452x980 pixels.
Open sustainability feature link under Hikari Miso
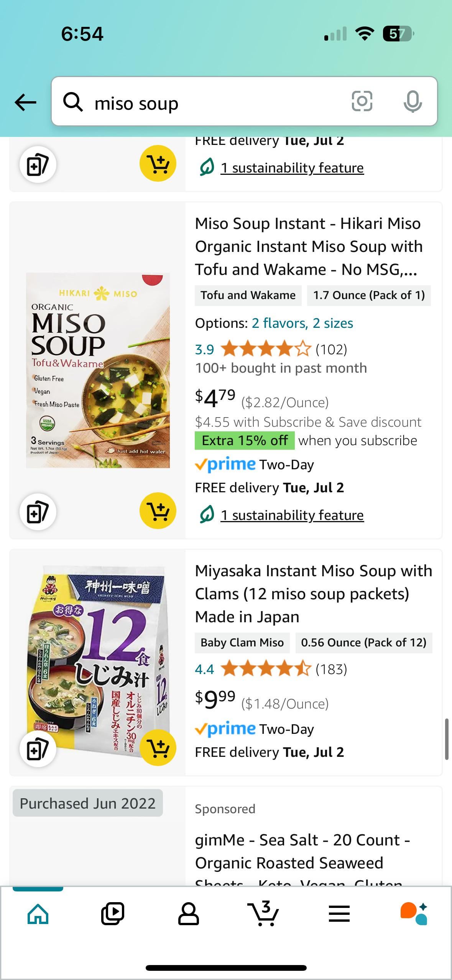(292, 515)
